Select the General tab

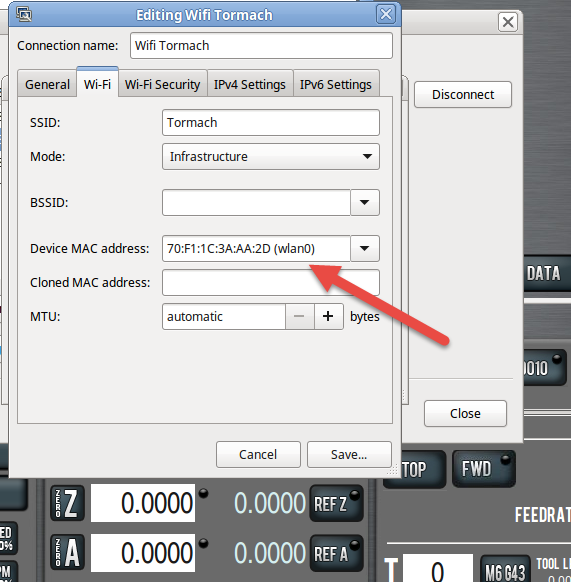47,84
